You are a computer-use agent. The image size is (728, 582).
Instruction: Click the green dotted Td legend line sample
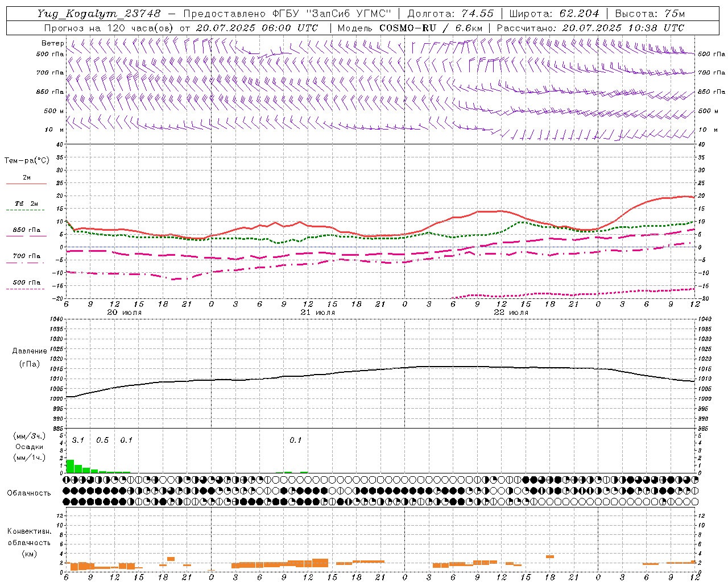point(26,210)
